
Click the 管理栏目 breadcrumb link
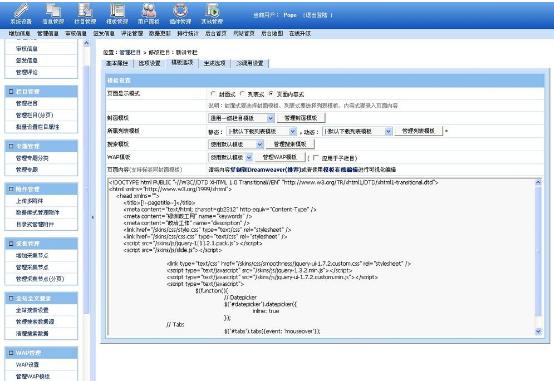coord(130,53)
